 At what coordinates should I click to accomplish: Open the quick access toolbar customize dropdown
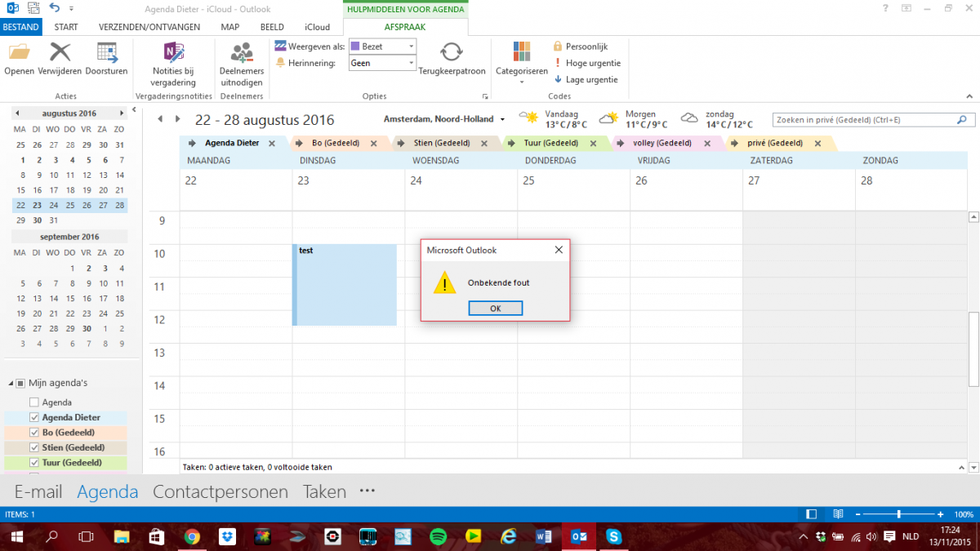[x=71, y=8]
